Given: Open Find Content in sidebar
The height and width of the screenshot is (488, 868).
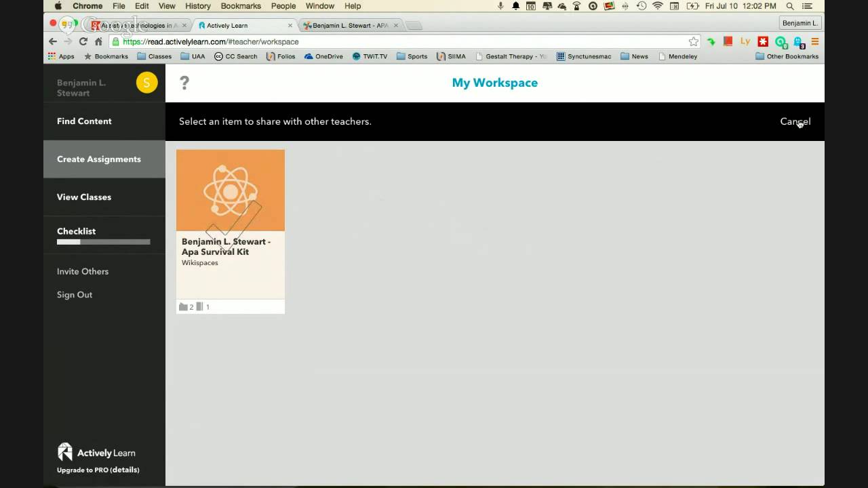Looking at the screenshot, I should (x=104, y=121).
